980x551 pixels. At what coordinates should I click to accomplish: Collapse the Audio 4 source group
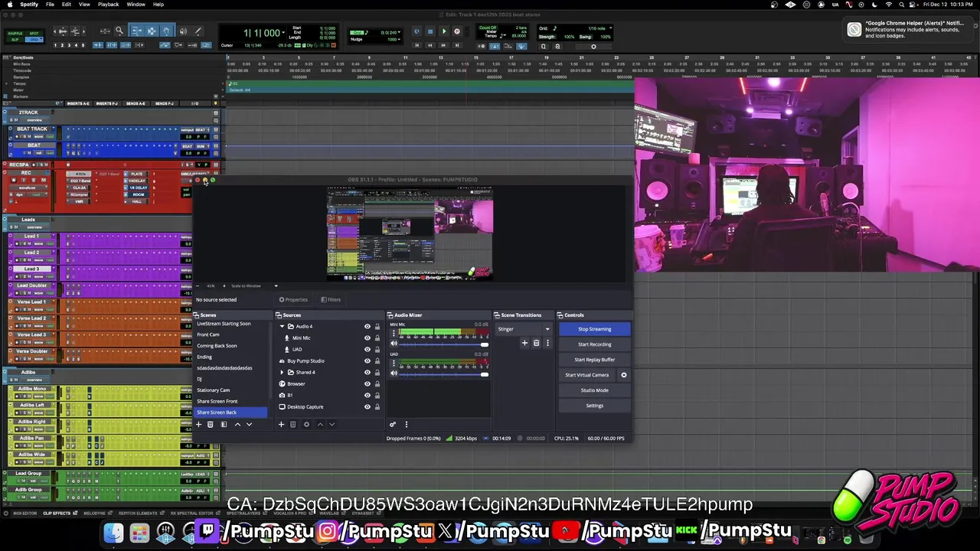[282, 326]
